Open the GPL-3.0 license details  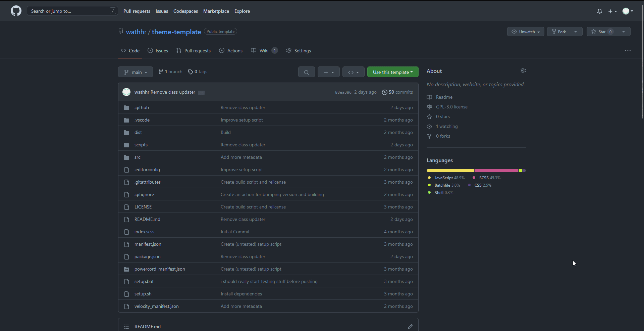pyautogui.click(x=451, y=107)
